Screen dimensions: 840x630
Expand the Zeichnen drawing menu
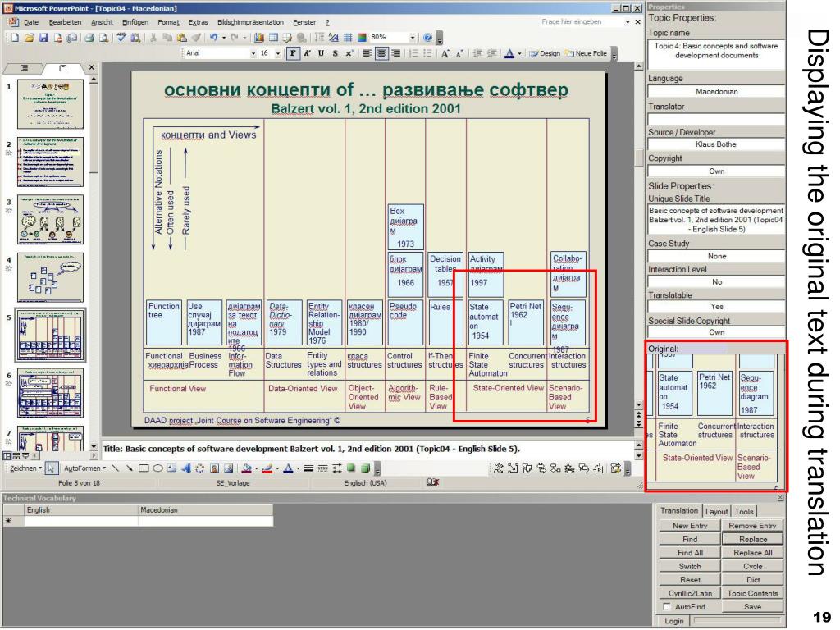coord(25,468)
